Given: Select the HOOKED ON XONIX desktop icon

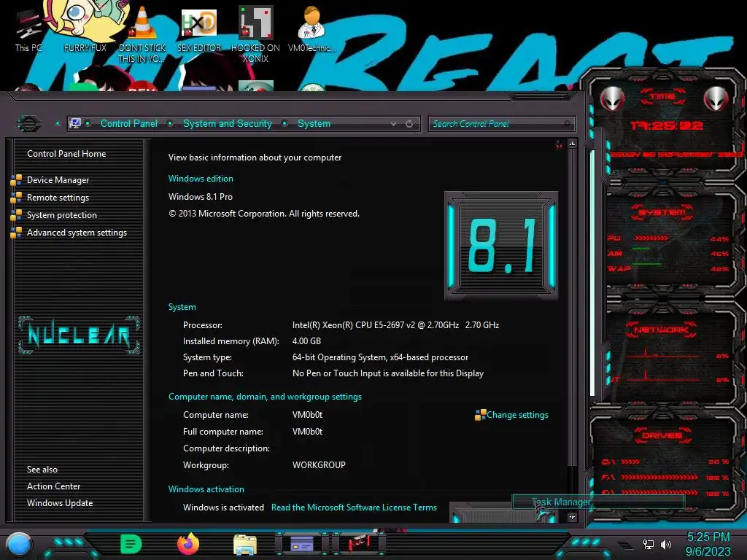Looking at the screenshot, I should pos(255,34).
